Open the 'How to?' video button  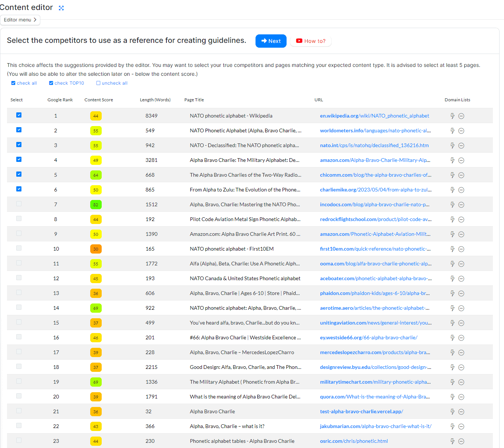coord(311,41)
